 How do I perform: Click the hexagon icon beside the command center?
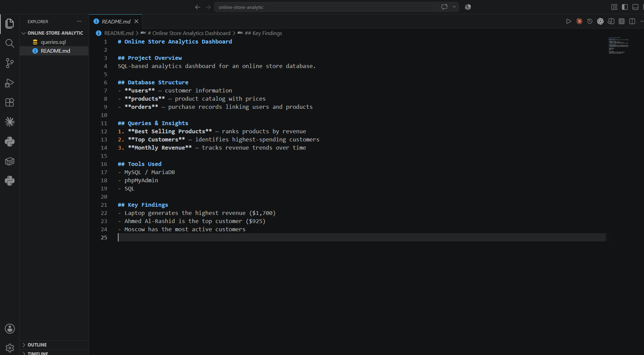click(468, 7)
